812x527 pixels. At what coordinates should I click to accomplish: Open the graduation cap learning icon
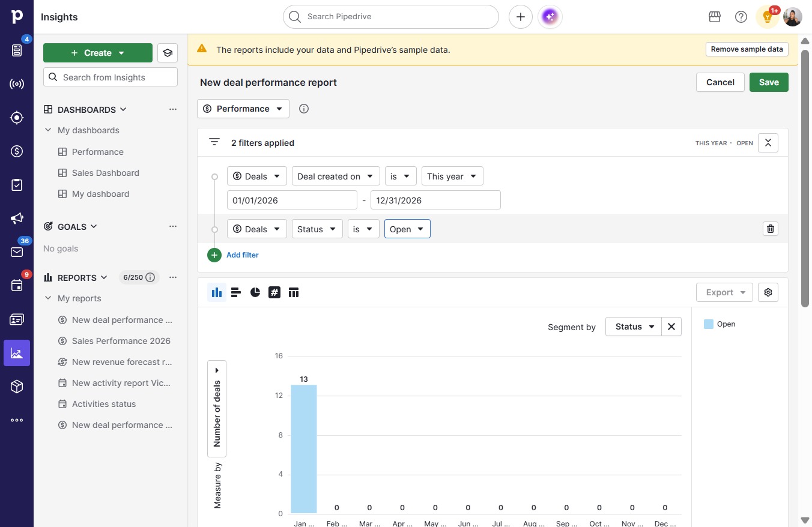(x=168, y=53)
